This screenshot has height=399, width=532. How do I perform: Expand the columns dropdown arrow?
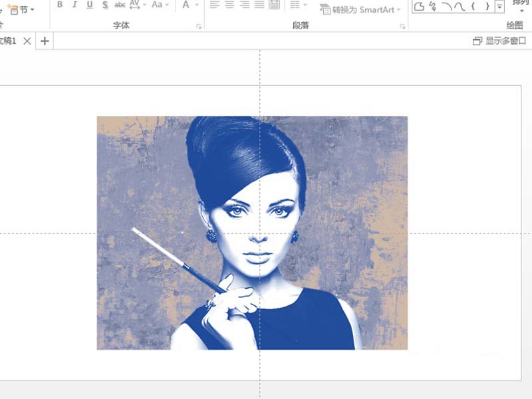(305, 5)
